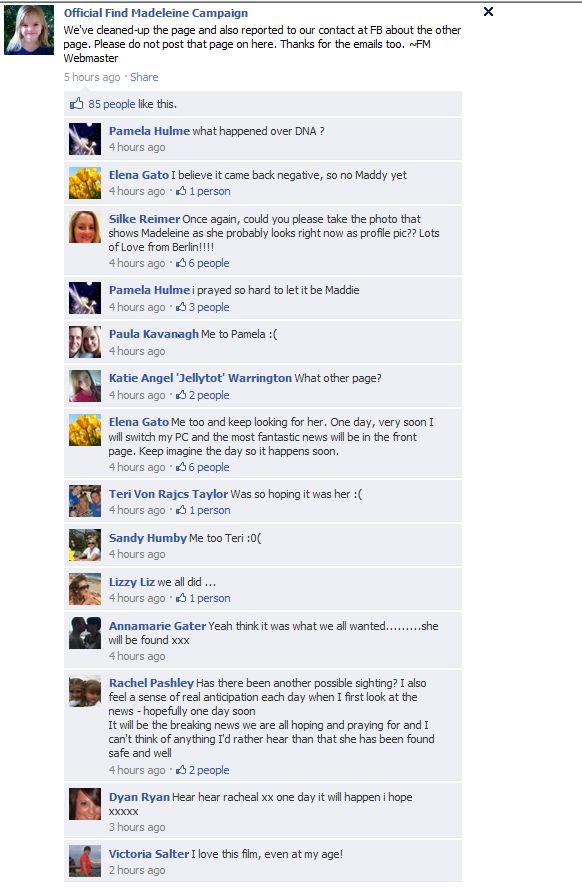This screenshot has height=890, width=582.
Task: Open Silke Reimer's profile picture
Action: point(85,227)
